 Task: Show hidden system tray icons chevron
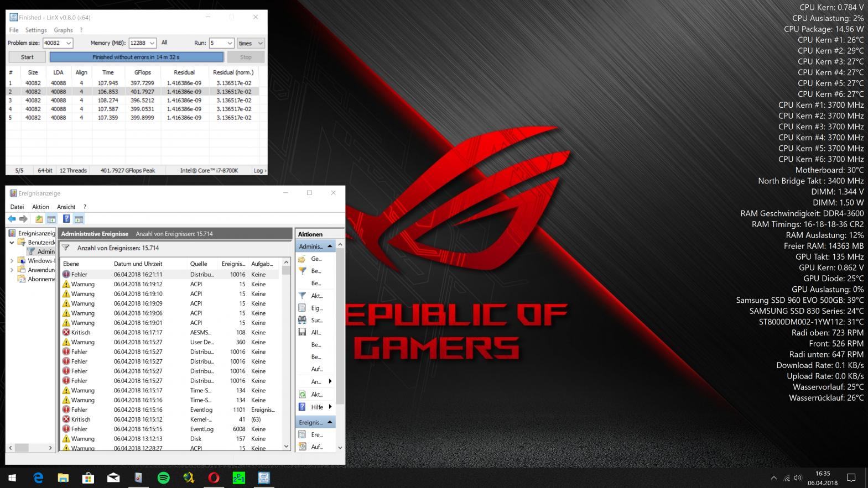click(x=773, y=478)
